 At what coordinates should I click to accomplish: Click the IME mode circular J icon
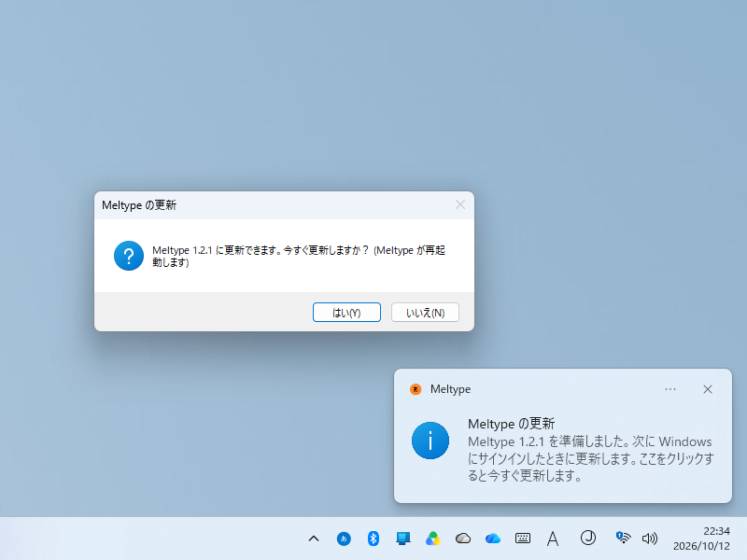coord(588,539)
